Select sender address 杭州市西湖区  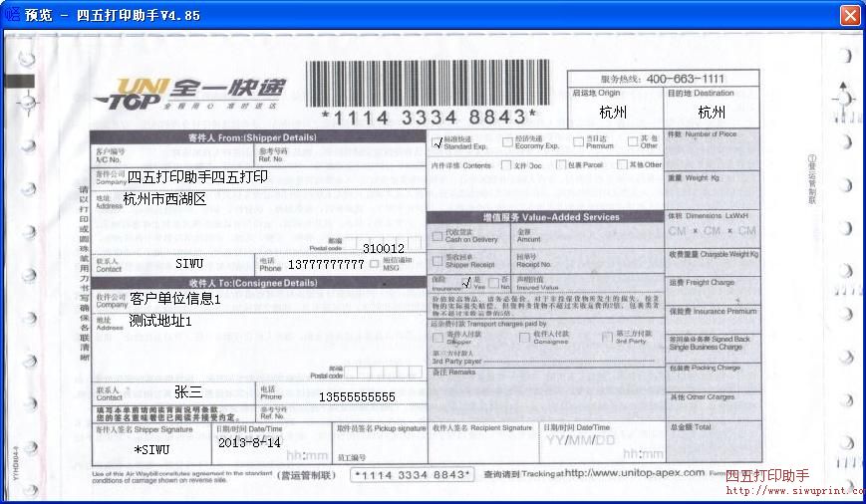tap(164, 199)
